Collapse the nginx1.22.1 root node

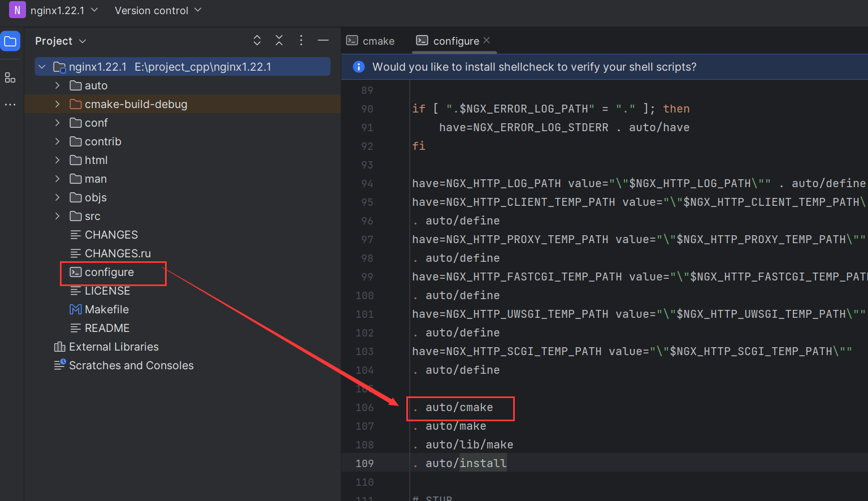(42, 67)
